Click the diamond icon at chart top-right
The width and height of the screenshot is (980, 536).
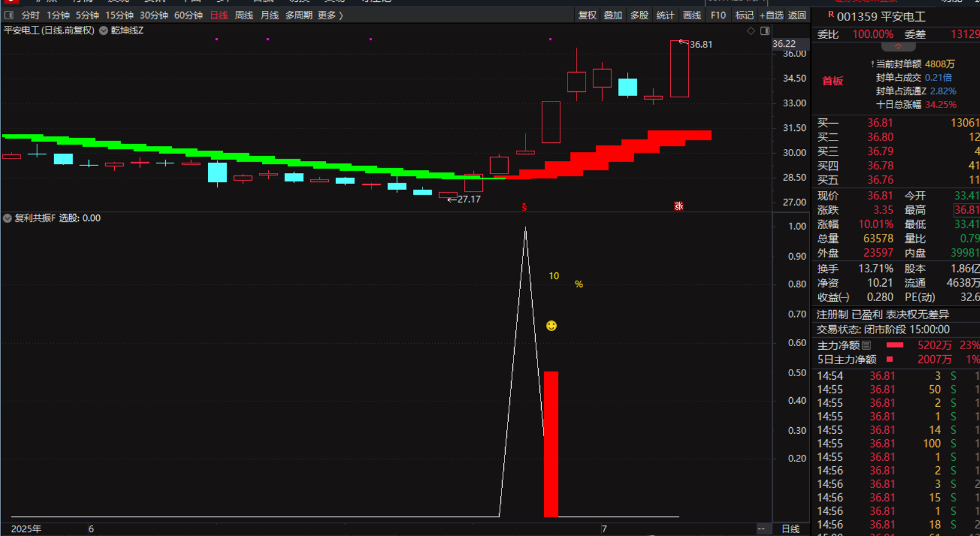751,31
